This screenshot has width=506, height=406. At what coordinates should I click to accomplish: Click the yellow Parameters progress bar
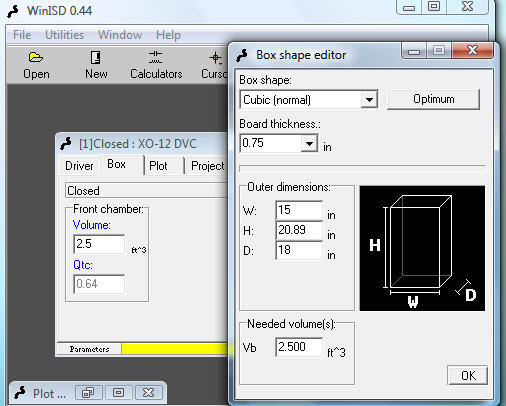(174, 349)
